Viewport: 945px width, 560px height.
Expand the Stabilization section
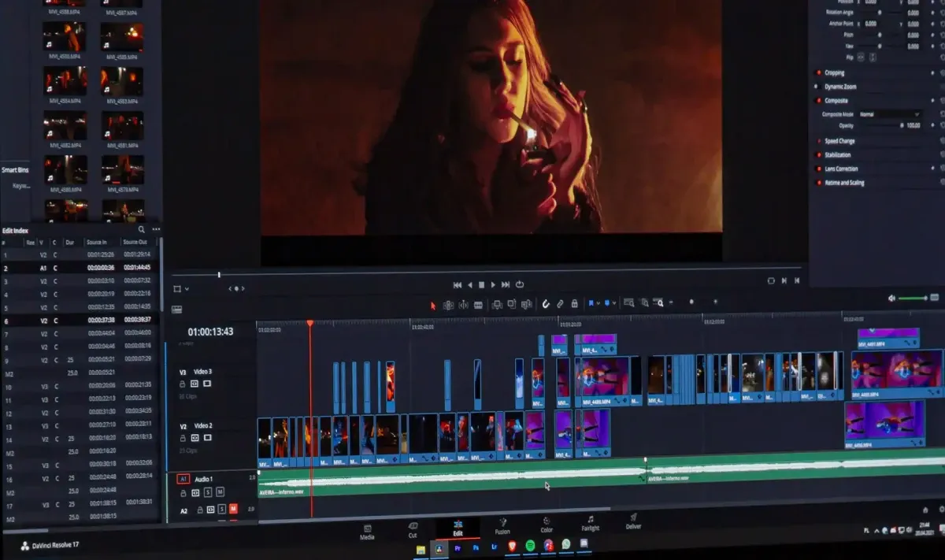coord(838,155)
